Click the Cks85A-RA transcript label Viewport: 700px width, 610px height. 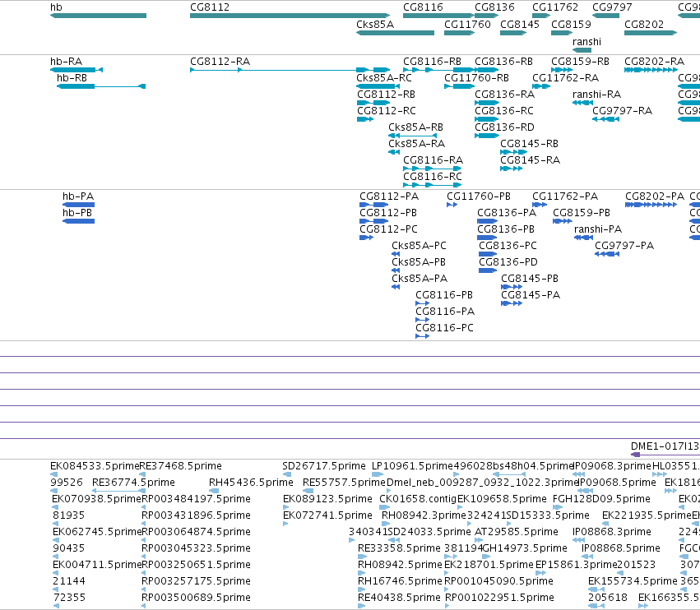[416, 144]
